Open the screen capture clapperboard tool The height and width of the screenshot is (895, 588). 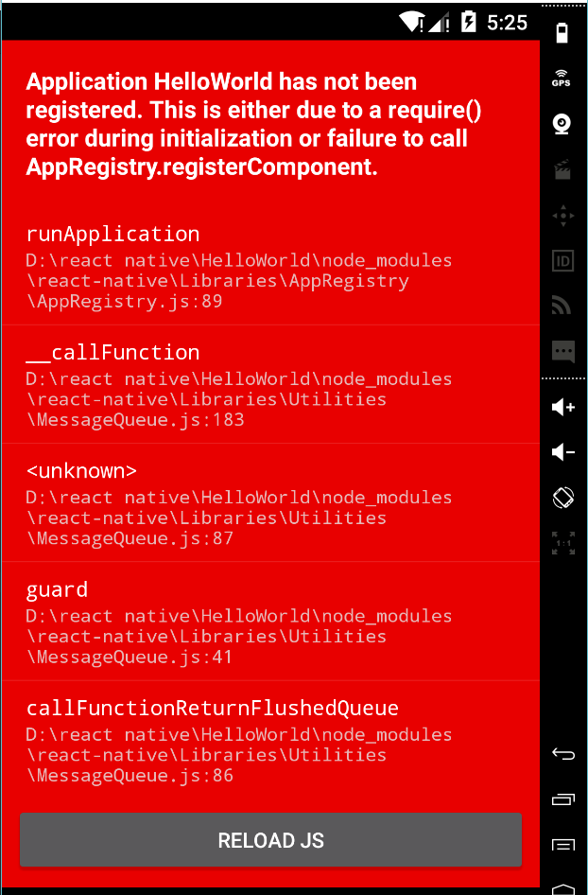coord(562,170)
